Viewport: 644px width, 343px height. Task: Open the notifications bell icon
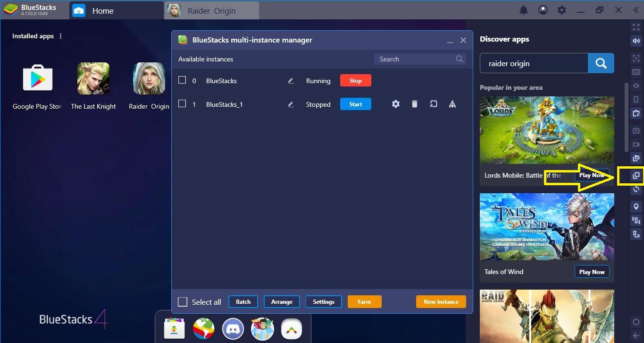tap(524, 10)
